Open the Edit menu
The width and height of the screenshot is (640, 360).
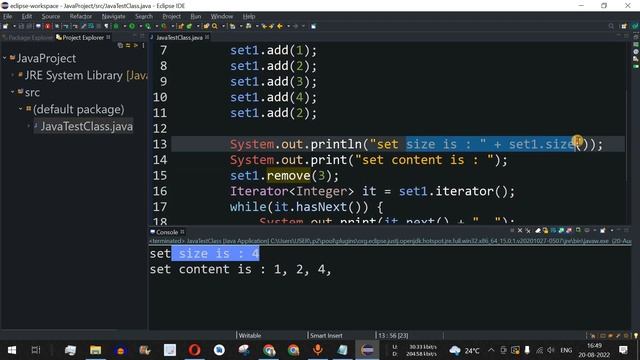(27, 16)
